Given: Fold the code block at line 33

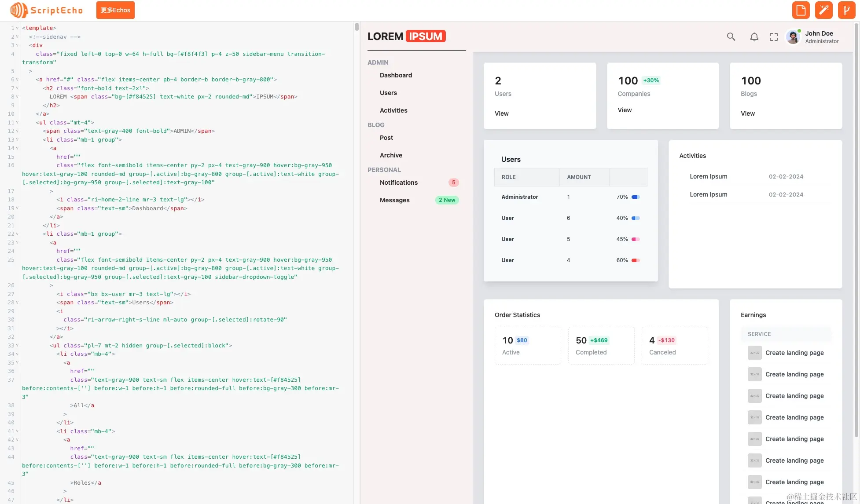Looking at the screenshot, I should coord(17,346).
